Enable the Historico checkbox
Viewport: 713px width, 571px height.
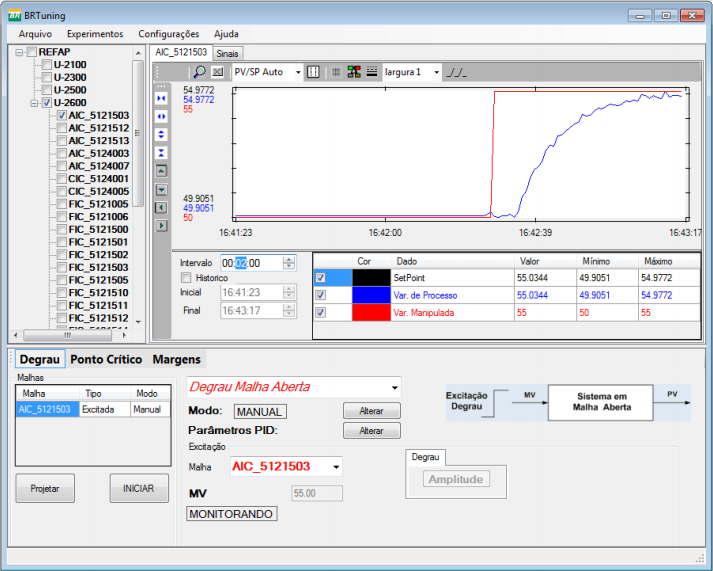coord(185,277)
